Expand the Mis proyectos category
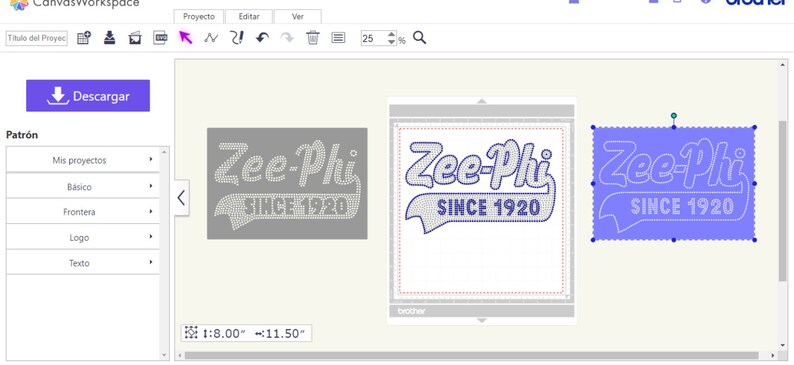794x365 pixels. 83,160
